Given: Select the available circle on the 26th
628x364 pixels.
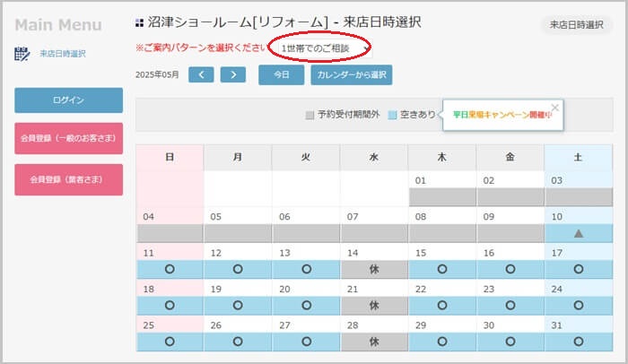Looking at the screenshot, I should pos(238,342).
